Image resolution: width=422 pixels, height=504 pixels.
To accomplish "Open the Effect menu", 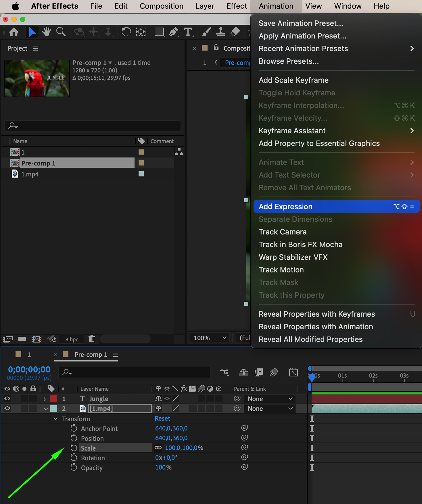I will click(236, 6).
